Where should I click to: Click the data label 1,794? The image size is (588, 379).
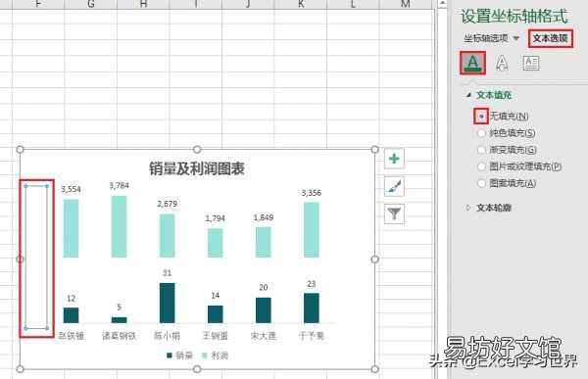point(216,218)
